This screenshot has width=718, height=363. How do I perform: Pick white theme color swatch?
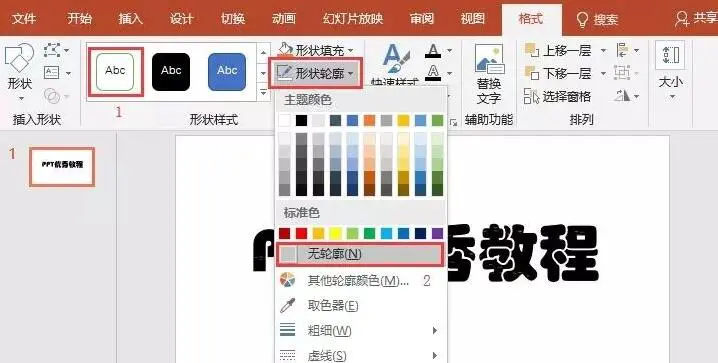284,120
